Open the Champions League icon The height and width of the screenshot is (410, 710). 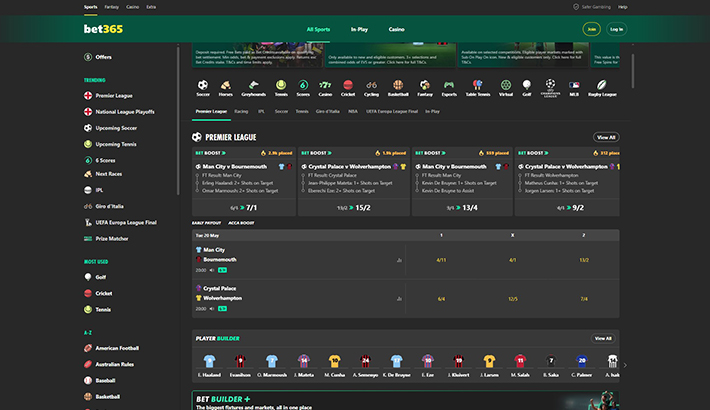coord(550,88)
